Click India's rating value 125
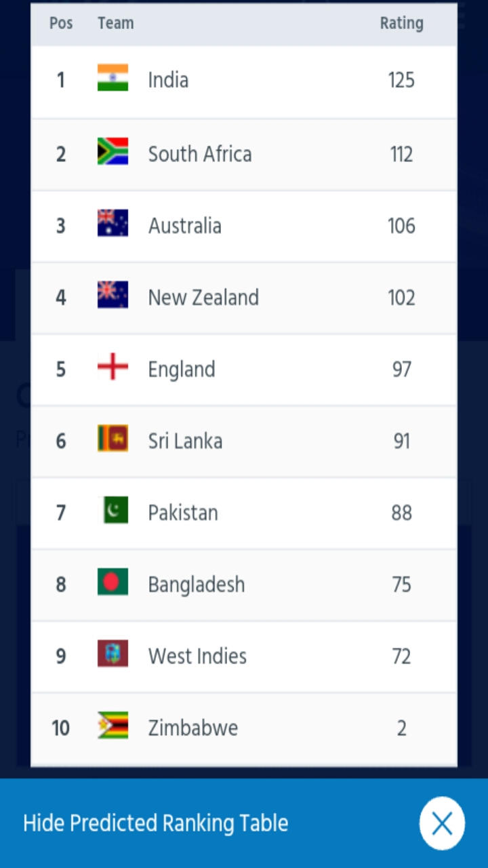Viewport: 488px width, 868px height. point(401,81)
